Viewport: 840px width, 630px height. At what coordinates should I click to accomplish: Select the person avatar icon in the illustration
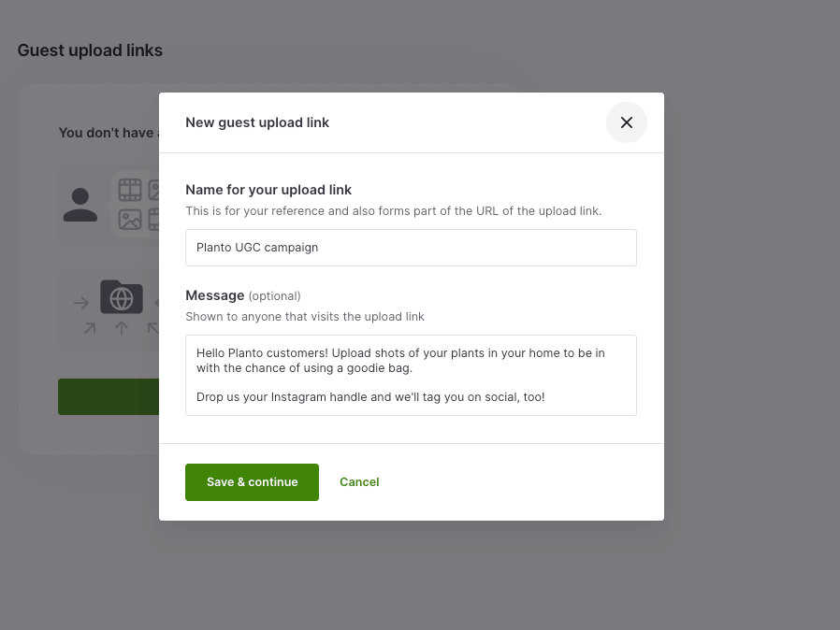[x=80, y=206]
